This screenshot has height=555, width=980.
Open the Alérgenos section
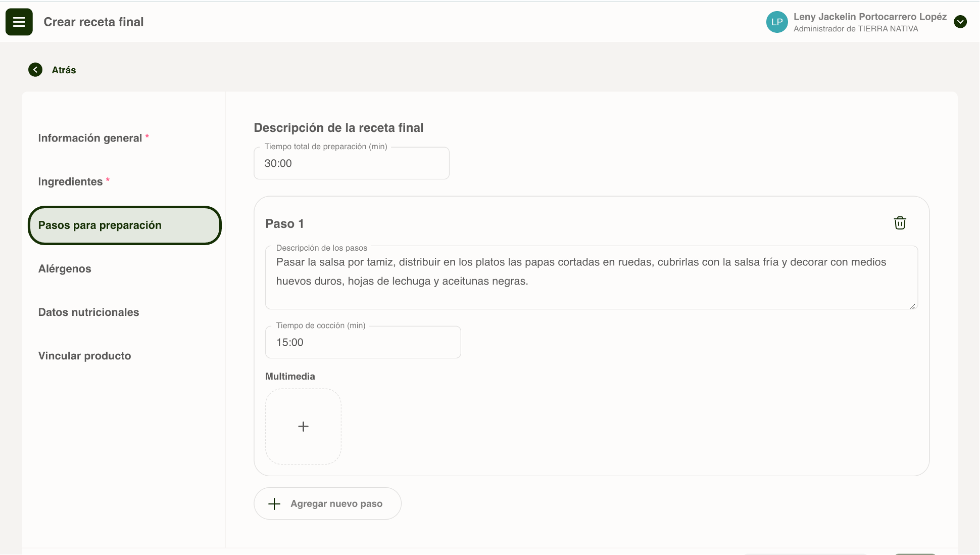65,269
